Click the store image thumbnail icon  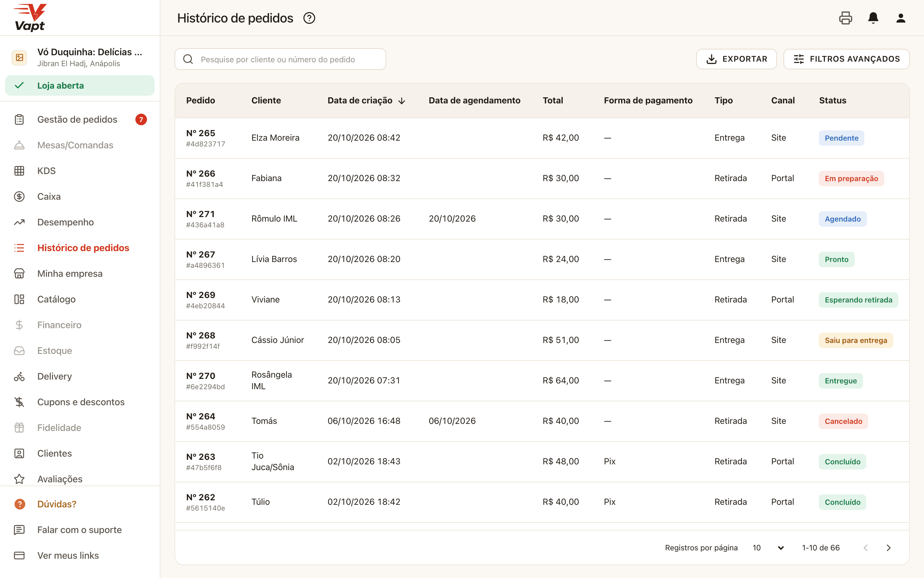coord(20,58)
